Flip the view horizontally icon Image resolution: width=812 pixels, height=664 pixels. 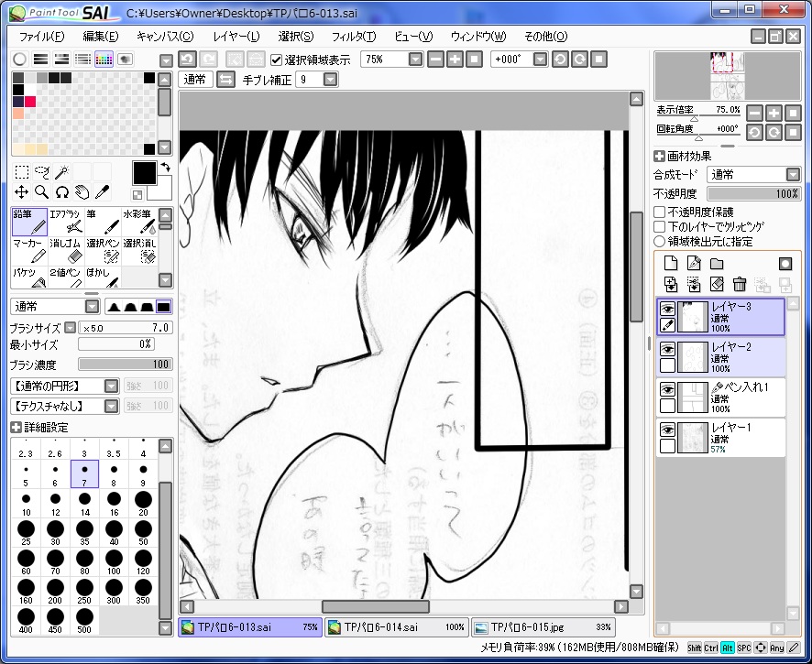[225, 79]
